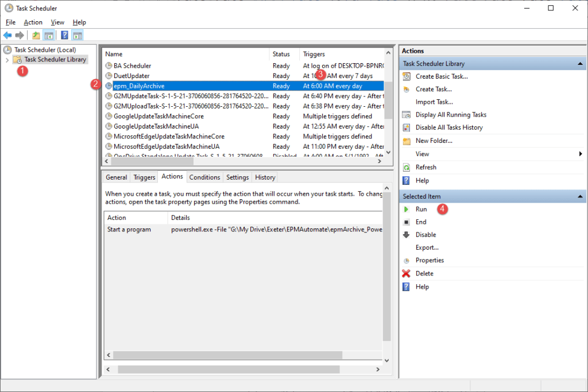Select the DuetUpdater task row
This screenshot has width=588, height=392.
click(132, 76)
